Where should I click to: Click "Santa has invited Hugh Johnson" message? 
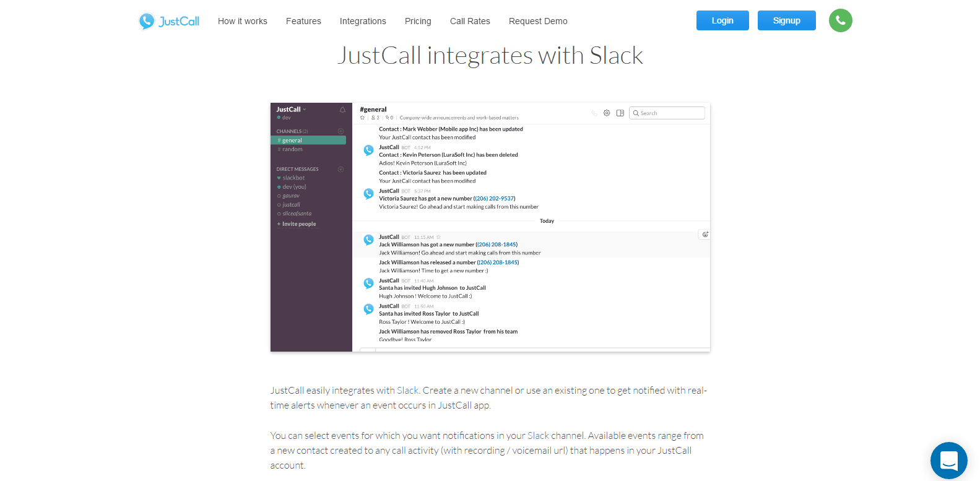[432, 288]
